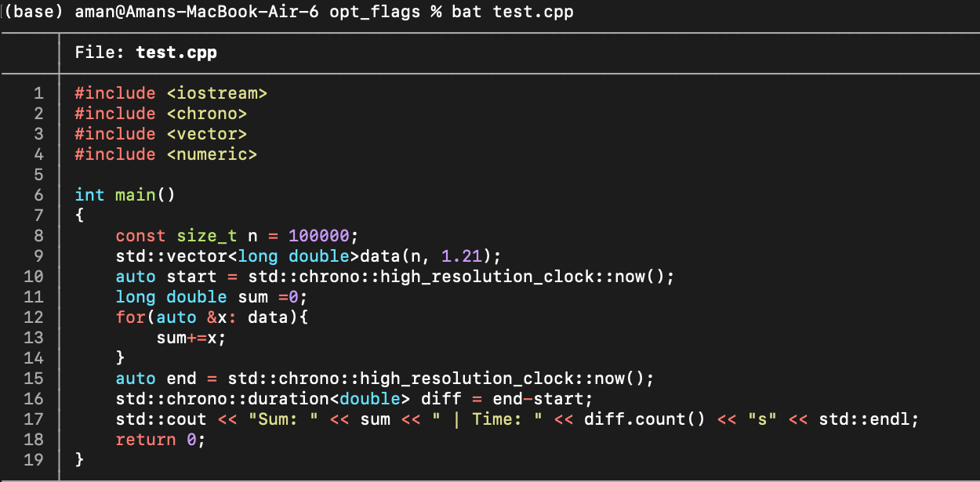Click line number 1 in the gutter
This screenshot has height=482, width=980.
[x=38, y=93]
